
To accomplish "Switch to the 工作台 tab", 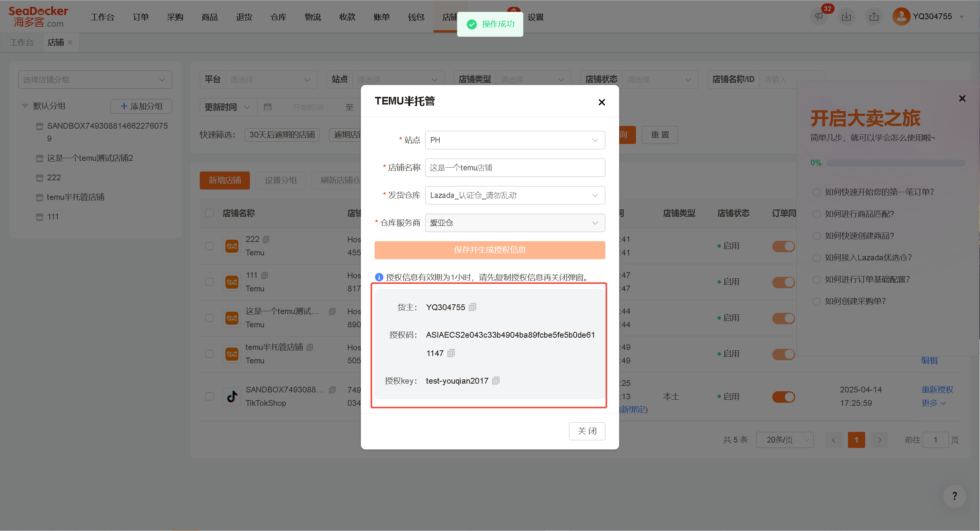I will click(x=22, y=42).
